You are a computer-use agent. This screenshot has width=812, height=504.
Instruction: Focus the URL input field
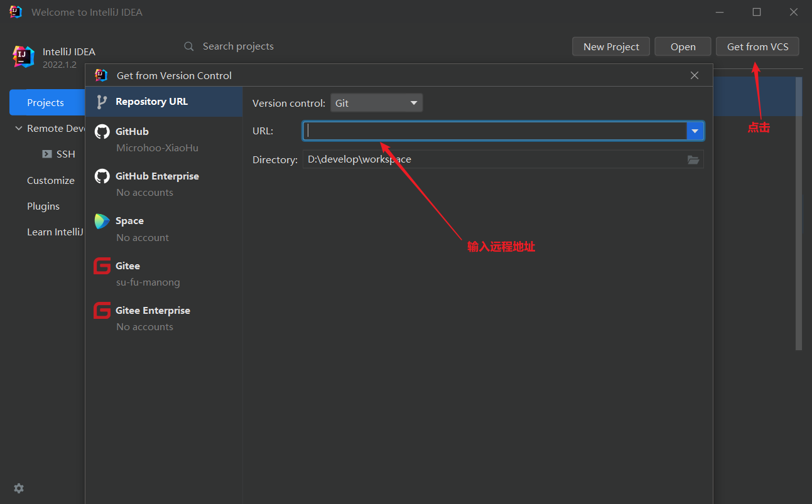pyautogui.click(x=495, y=131)
